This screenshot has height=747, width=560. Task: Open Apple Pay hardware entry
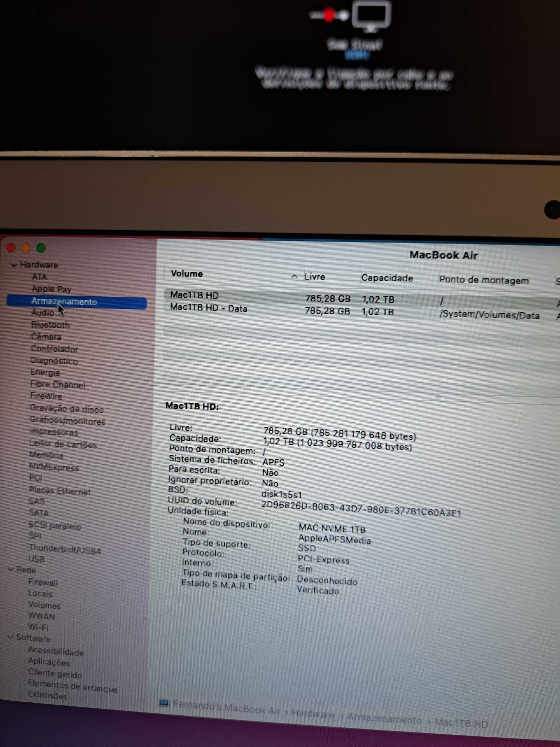[52, 289]
